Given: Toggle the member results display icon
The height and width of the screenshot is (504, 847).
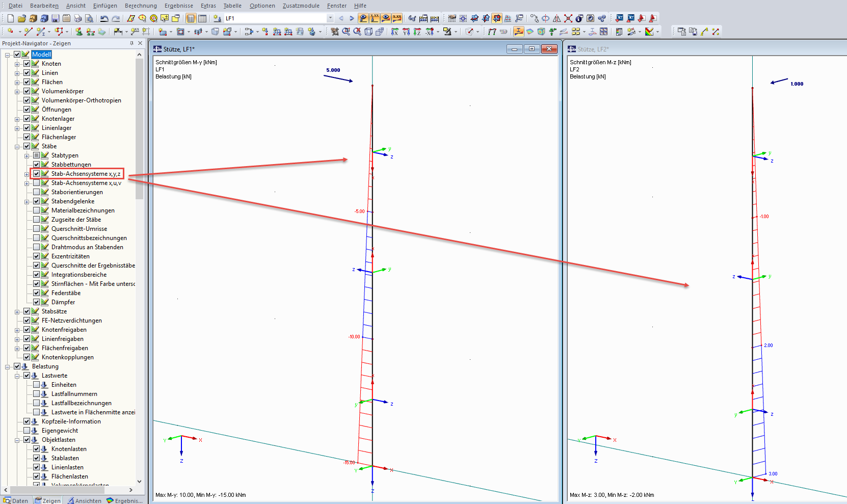Looking at the screenshot, I should (x=518, y=32).
